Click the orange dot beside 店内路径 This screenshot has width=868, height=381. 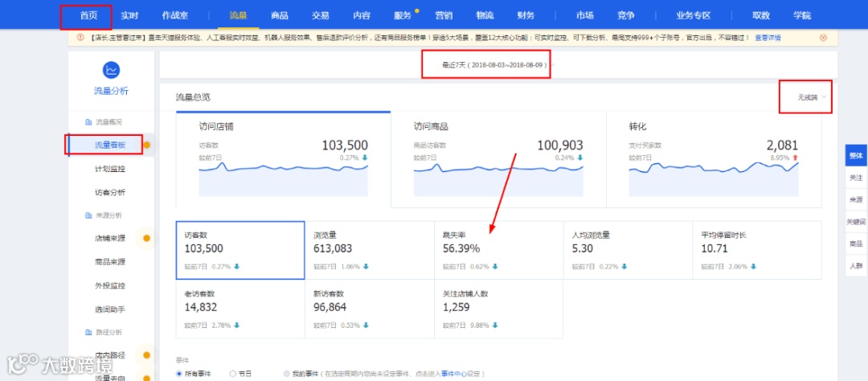tap(147, 355)
